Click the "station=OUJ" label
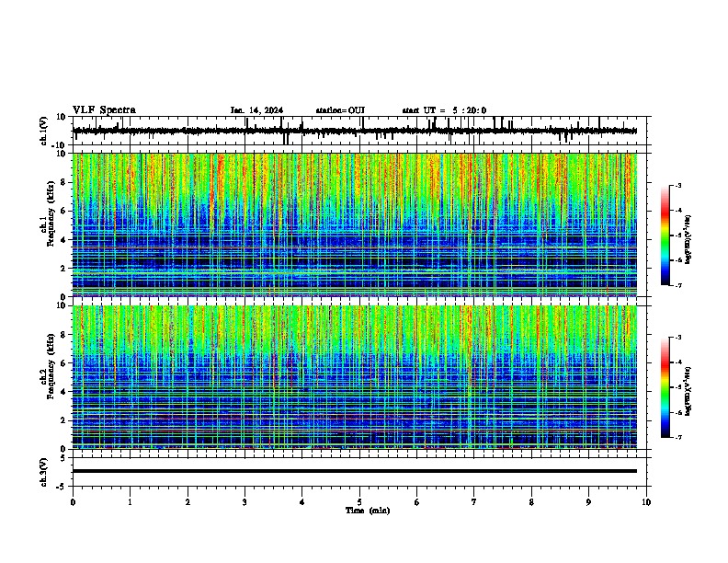 click(x=340, y=110)
